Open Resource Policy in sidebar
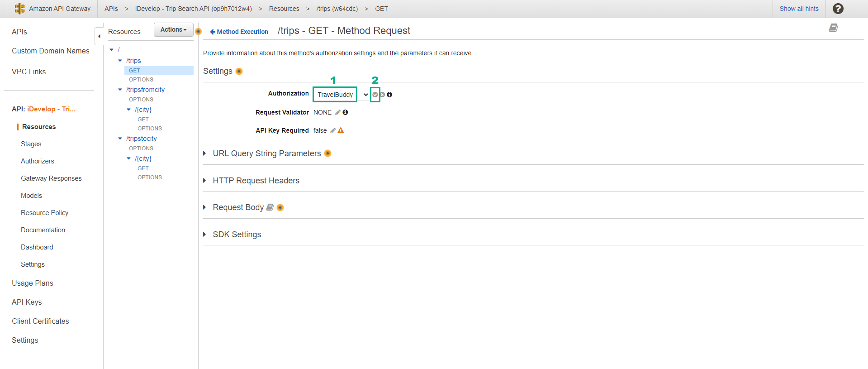The image size is (868, 369). point(45,213)
